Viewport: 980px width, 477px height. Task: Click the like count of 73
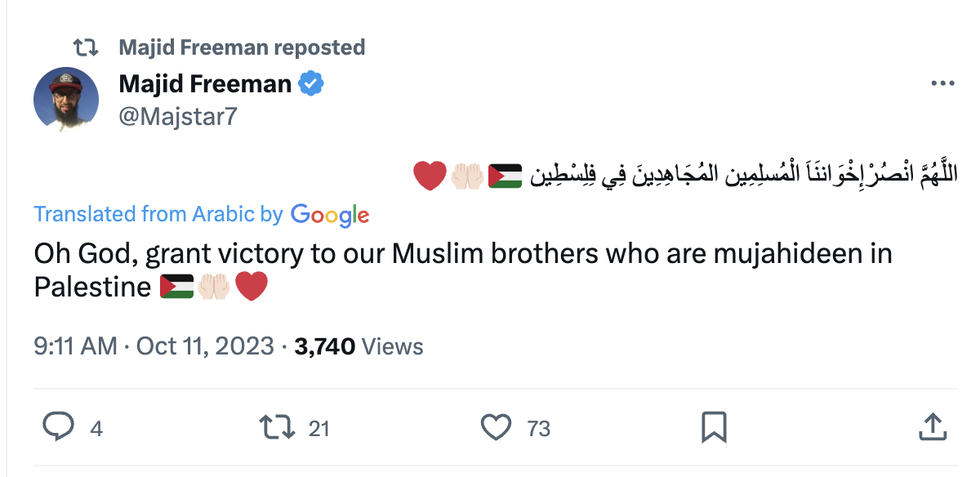[x=538, y=428]
